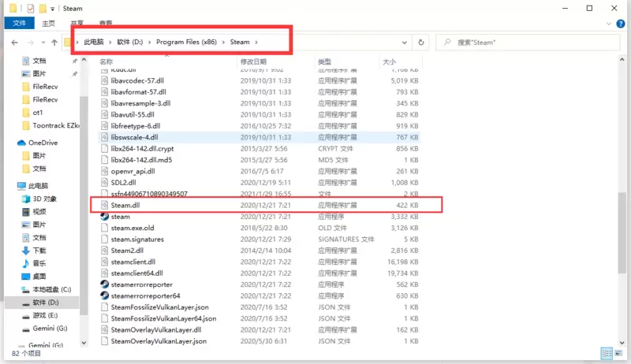The image size is (631, 364).
Task: Sort by the 修改日期 column header
Action: (253, 61)
